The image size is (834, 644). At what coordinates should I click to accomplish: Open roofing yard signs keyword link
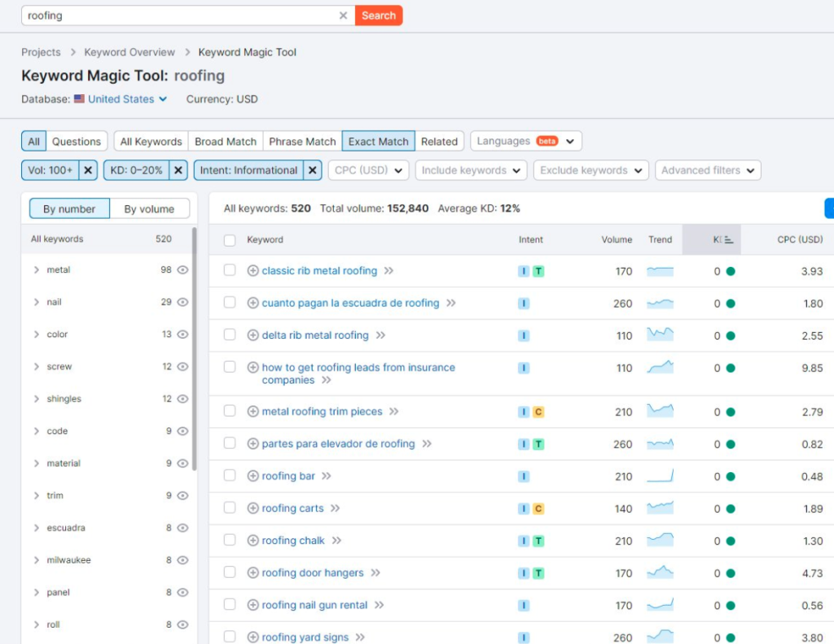coord(305,637)
